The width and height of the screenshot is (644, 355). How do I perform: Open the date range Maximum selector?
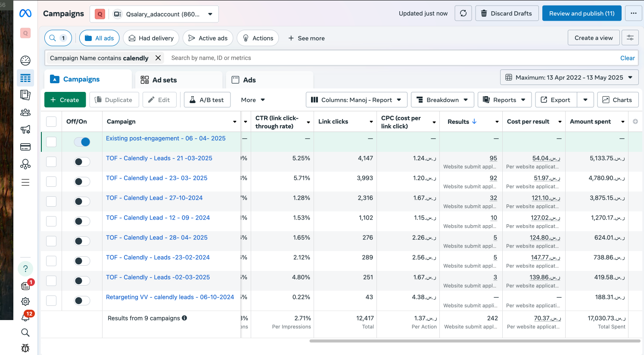coord(569,78)
